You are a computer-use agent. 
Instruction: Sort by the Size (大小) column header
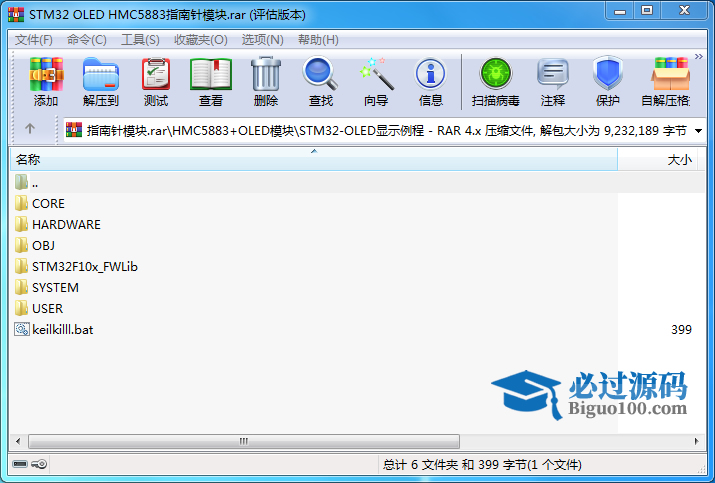(x=657, y=160)
